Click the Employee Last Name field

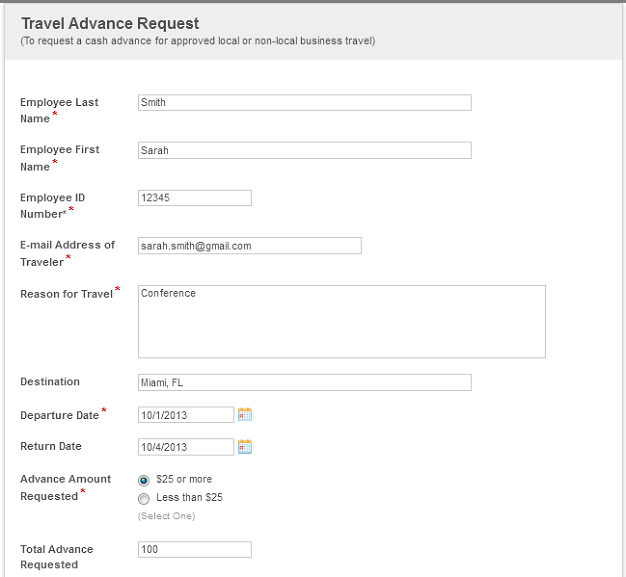pyautogui.click(x=305, y=103)
